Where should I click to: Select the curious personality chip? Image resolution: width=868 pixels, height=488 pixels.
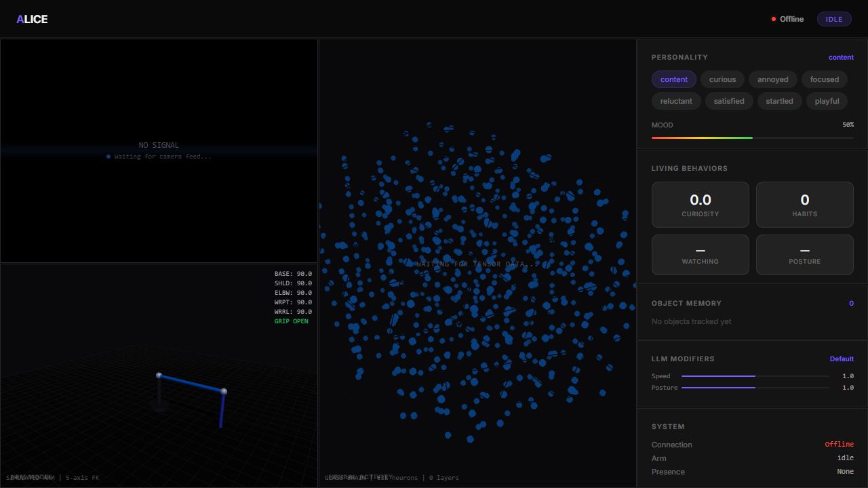[722, 79]
